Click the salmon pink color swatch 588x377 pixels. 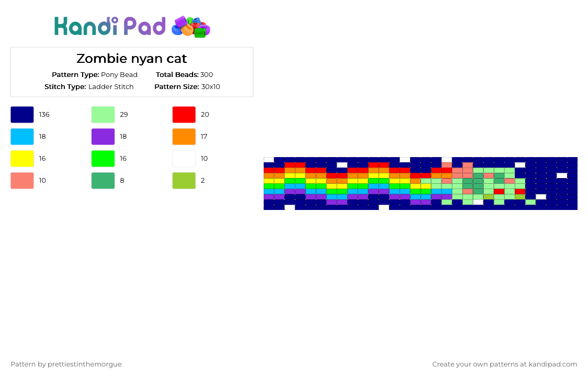pyautogui.click(x=22, y=181)
